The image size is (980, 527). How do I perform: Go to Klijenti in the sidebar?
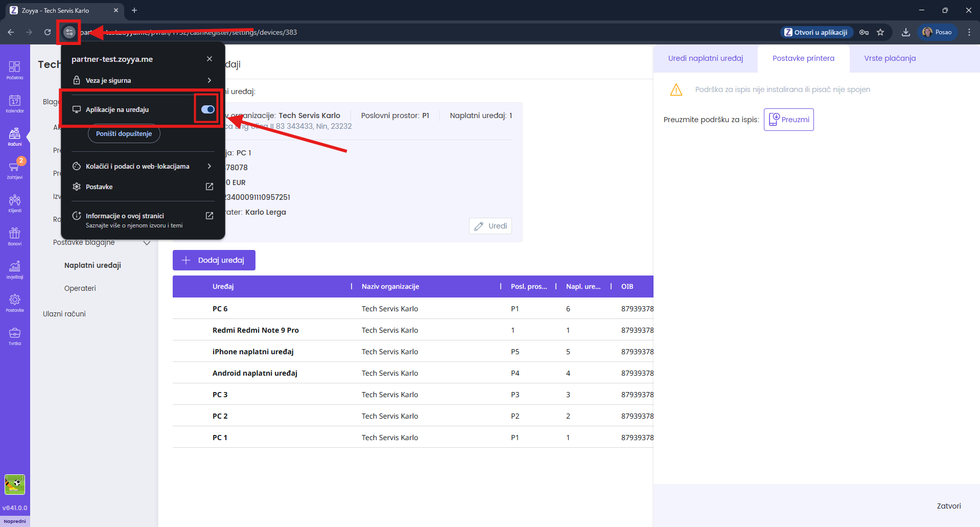tap(15, 203)
